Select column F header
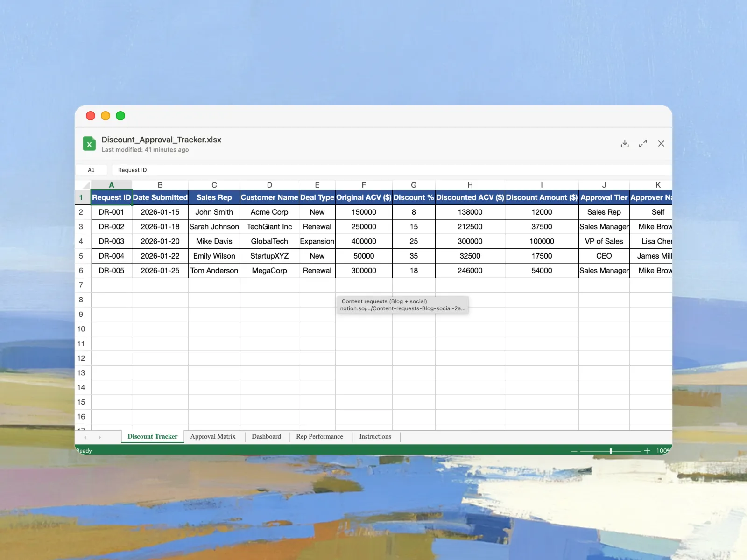The image size is (747, 560). pyautogui.click(x=364, y=185)
